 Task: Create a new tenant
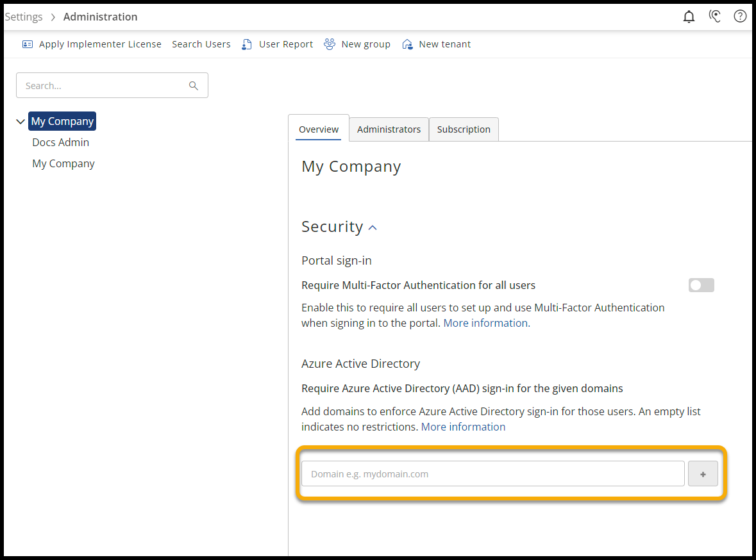coord(436,44)
